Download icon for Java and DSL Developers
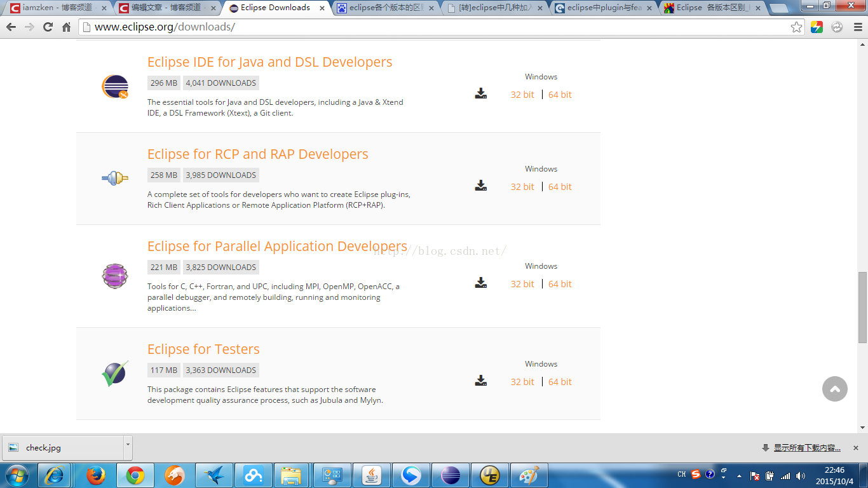Viewport: 868px width, 488px height. tap(481, 93)
